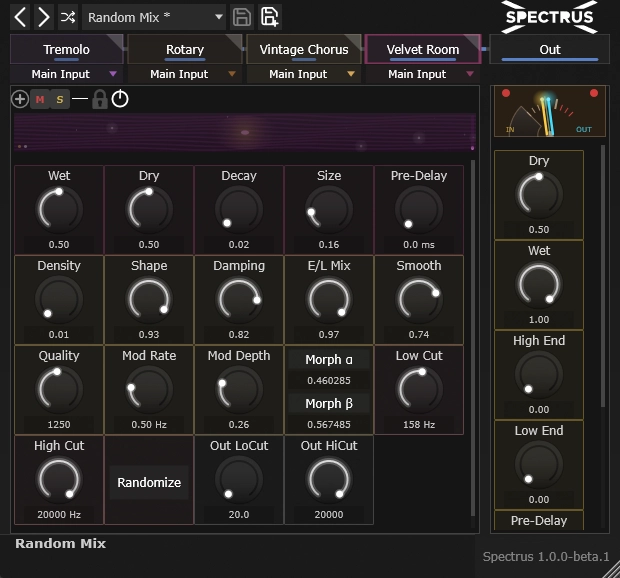620x578 pixels.
Task: Go to the next preset arrow
Action: [x=44, y=17]
